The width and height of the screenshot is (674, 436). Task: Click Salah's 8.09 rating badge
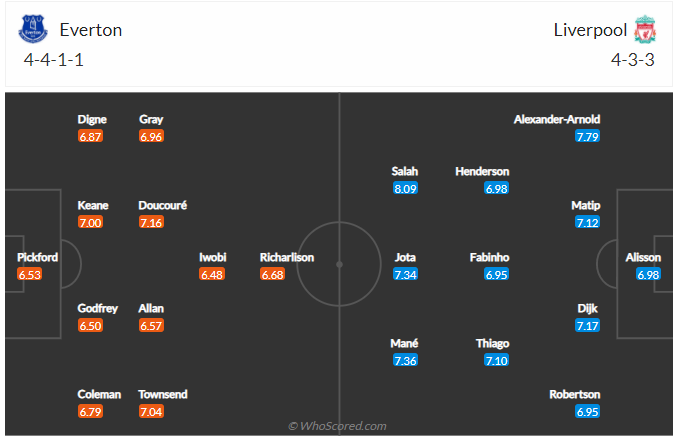pos(405,188)
